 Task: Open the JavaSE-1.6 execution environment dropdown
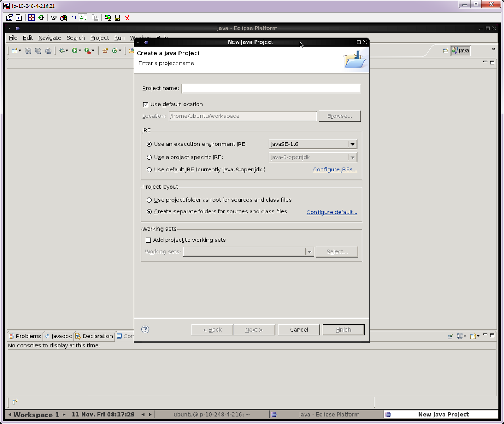352,144
